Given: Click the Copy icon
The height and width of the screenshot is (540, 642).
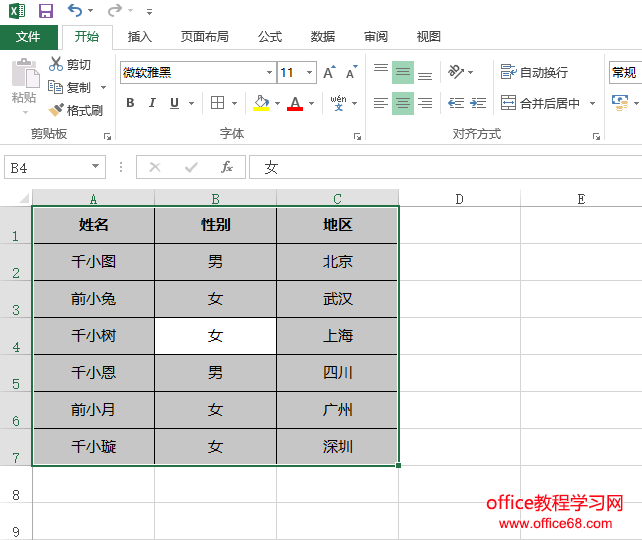Looking at the screenshot, I should pyautogui.click(x=55, y=87).
